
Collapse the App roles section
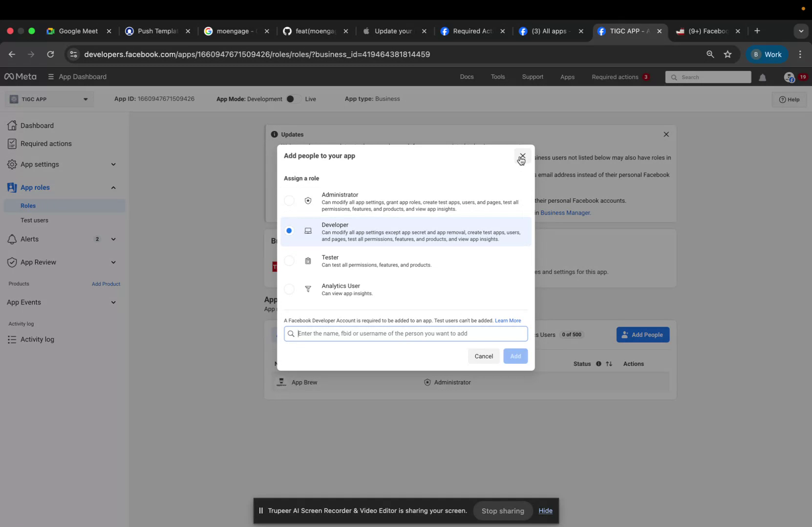[113, 187]
